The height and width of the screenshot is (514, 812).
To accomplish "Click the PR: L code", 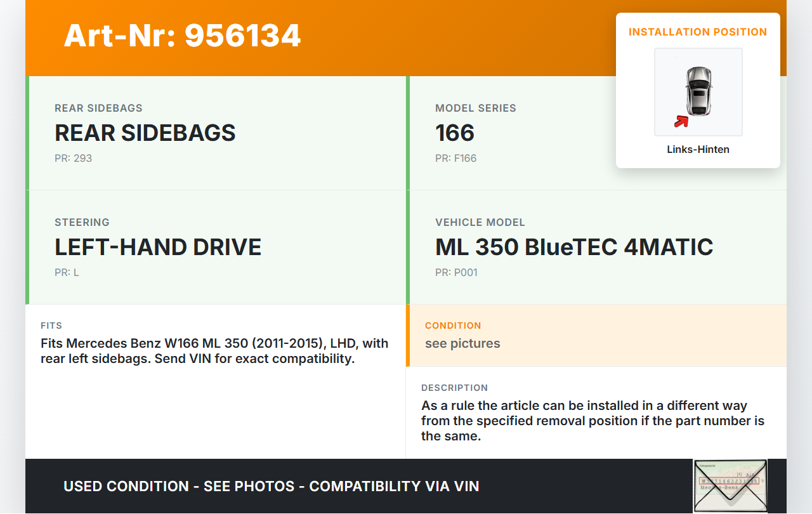I will tap(67, 272).
